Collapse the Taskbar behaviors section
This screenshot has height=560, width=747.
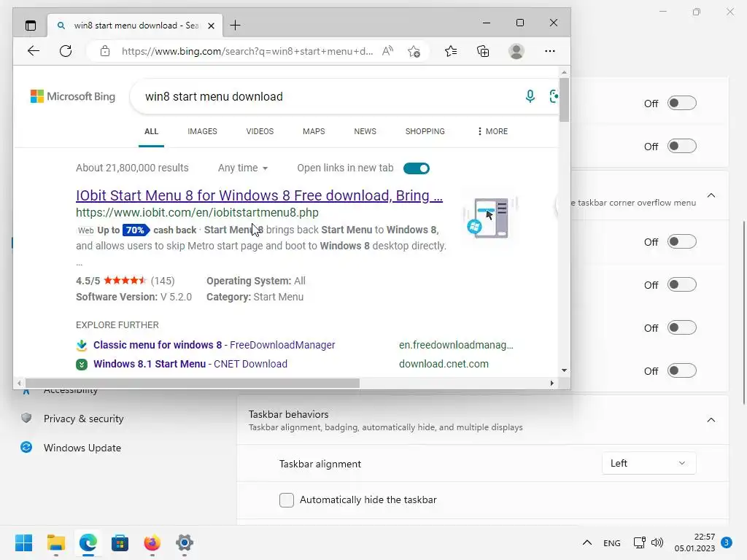coord(711,420)
